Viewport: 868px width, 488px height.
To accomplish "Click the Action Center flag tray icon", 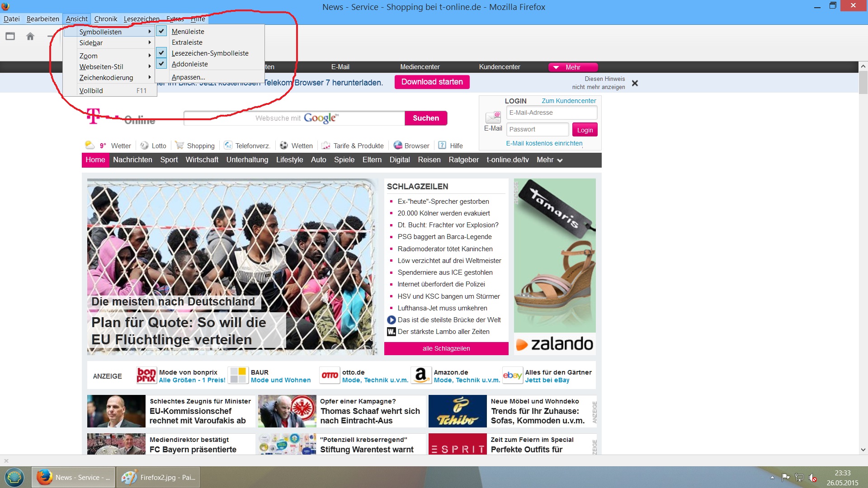I will point(786,477).
